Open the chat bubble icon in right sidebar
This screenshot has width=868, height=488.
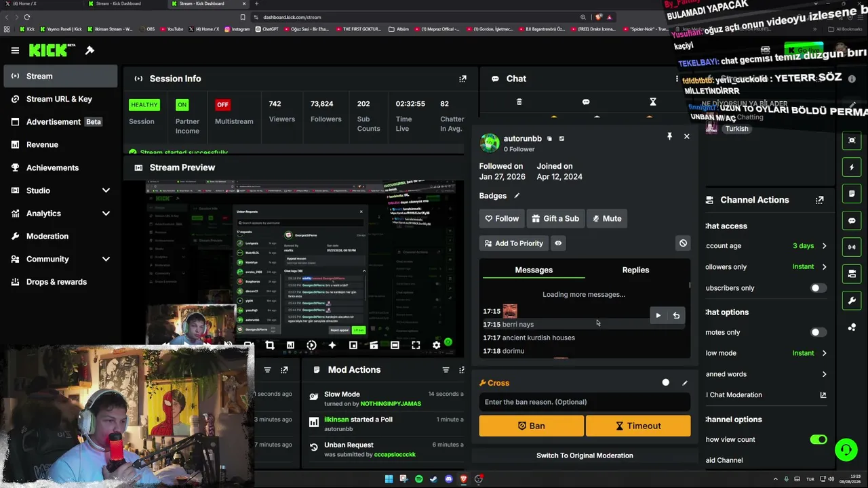[852, 220]
